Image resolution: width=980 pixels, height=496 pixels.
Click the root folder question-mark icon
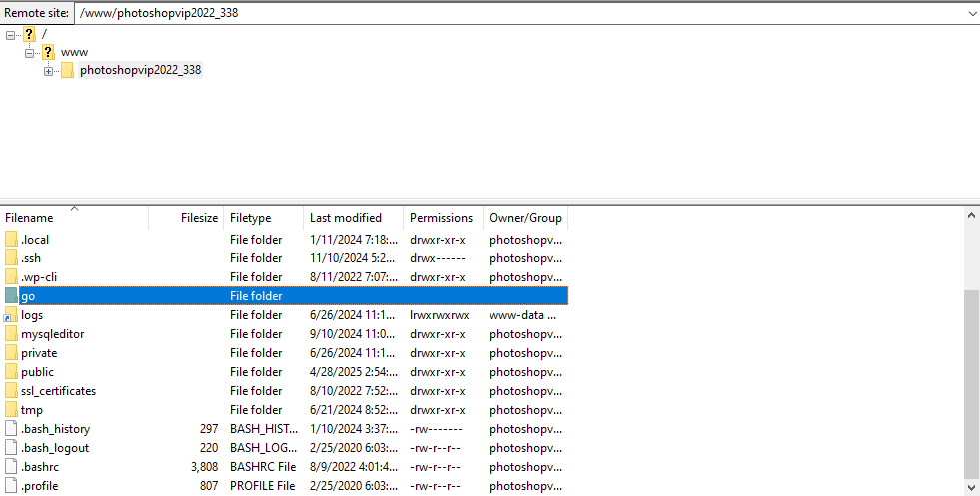click(x=29, y=34)
